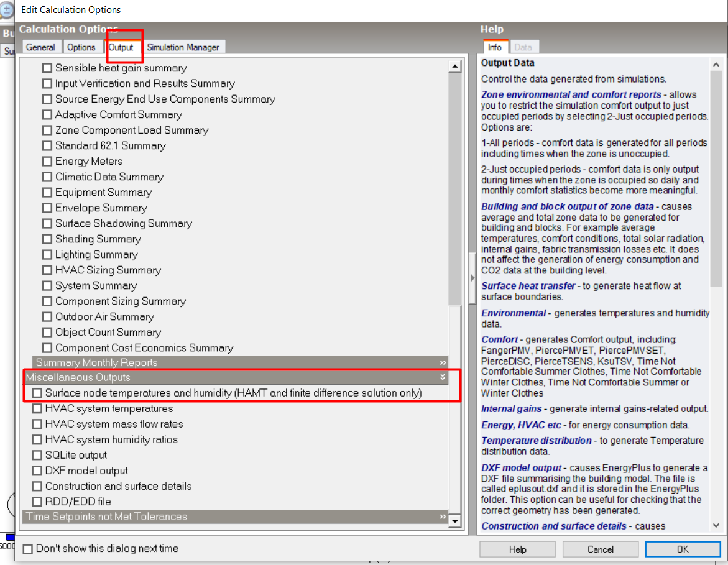Cancel the calculation options dialog
The width and height of the screenshot is (728, 565).
[601, 549]
